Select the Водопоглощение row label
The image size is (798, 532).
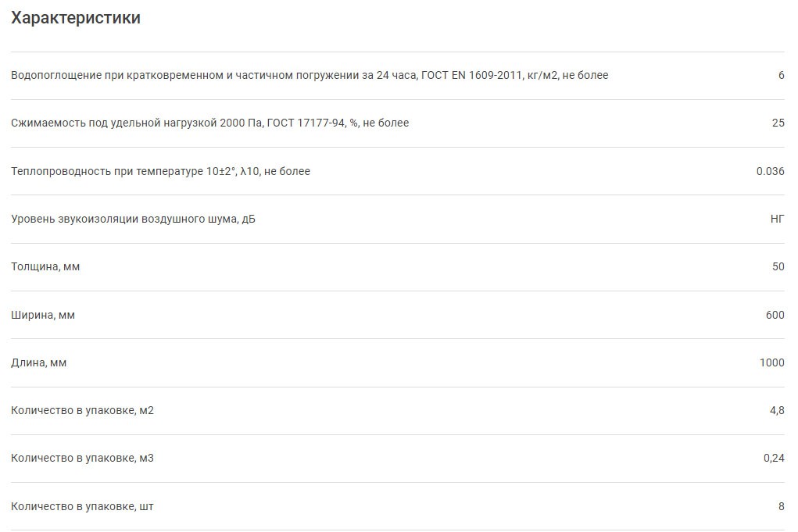click(x=310, y=76)
